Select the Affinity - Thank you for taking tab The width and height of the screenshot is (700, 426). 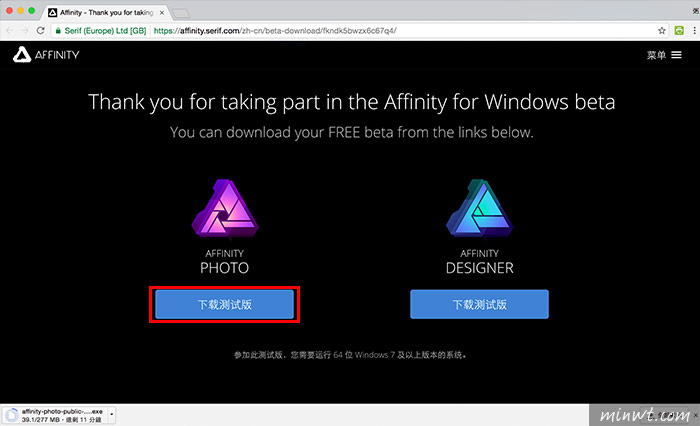pos(106,13)
